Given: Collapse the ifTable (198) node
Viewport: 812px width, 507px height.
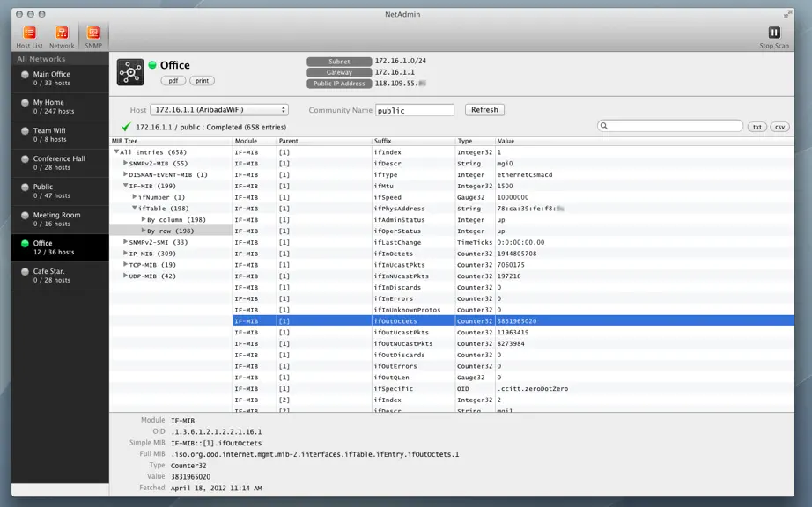Looking at the screenshot, I should tap(135, 208).
